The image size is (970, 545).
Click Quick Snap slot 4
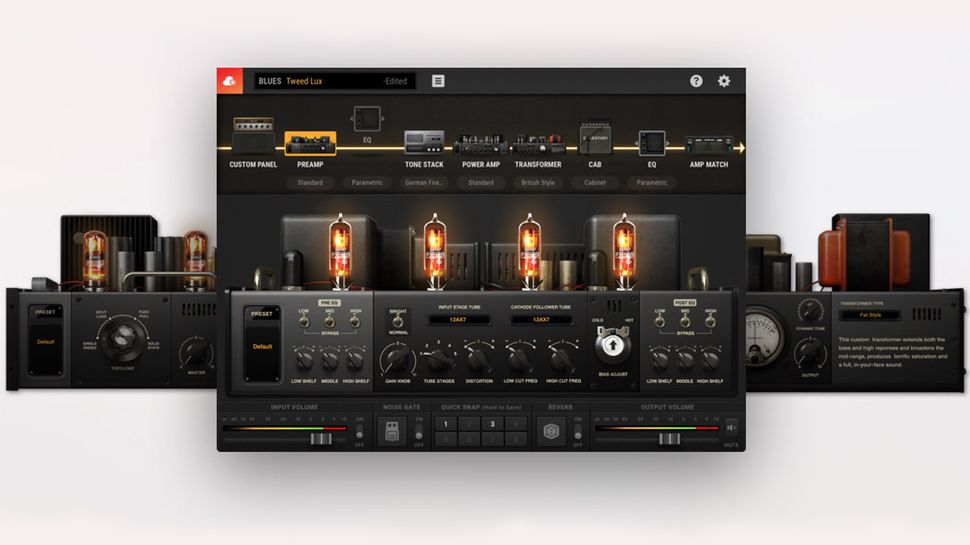pos(516,424)
